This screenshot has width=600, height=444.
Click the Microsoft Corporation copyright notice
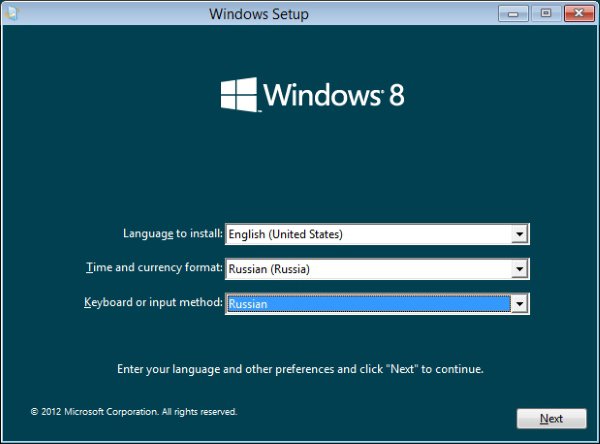[x=134, y=411]
